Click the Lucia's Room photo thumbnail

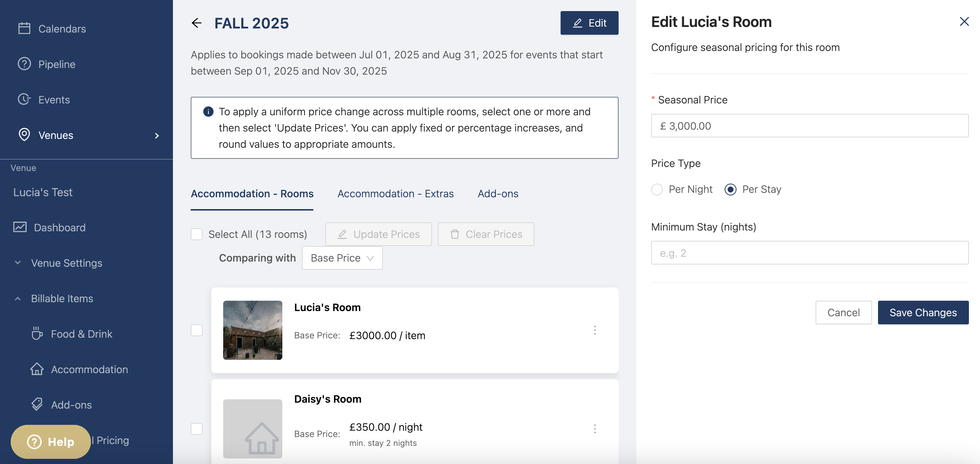click(253, 330)
